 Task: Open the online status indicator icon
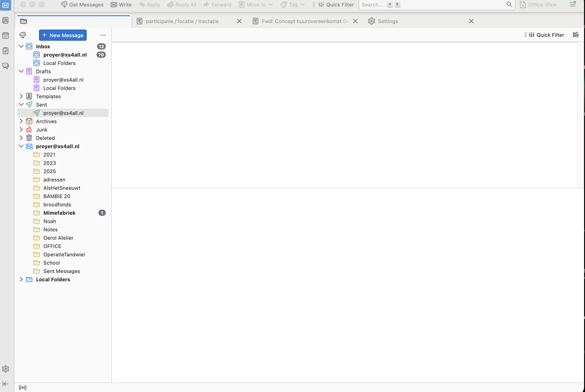[x=22, y=387]
